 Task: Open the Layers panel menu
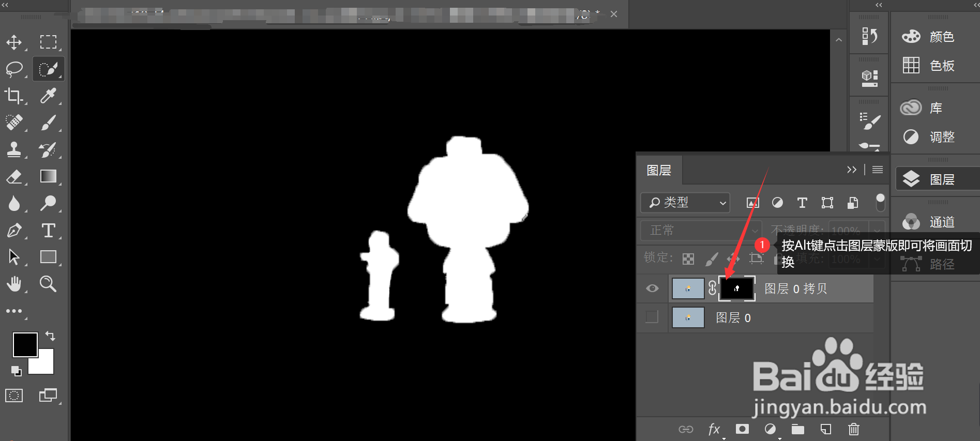[x=878, y=170]
